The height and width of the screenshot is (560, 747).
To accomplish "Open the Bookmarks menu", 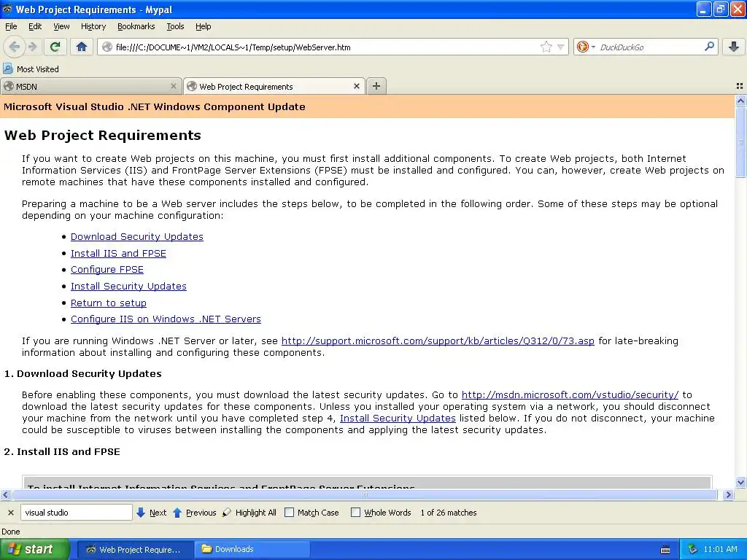I will coord(136,27).
